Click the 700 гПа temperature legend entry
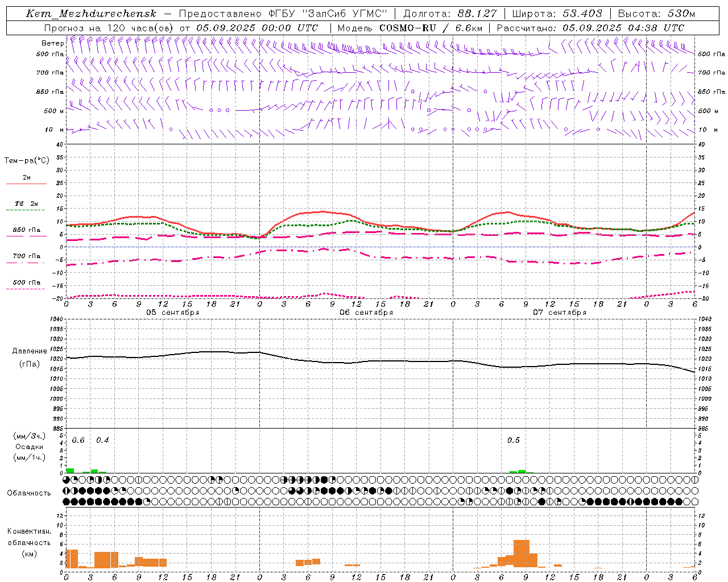728x582 pixels. pyautogui.click(x=27, y=256)
